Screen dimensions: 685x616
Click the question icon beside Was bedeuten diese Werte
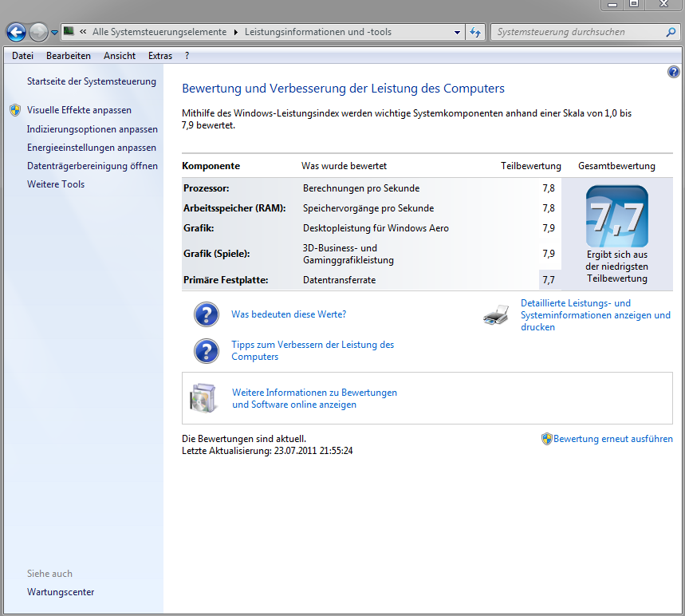(207, 314)
